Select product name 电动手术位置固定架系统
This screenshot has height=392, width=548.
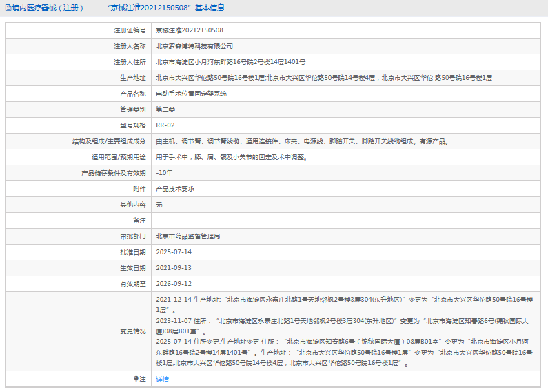pos(191,94)
